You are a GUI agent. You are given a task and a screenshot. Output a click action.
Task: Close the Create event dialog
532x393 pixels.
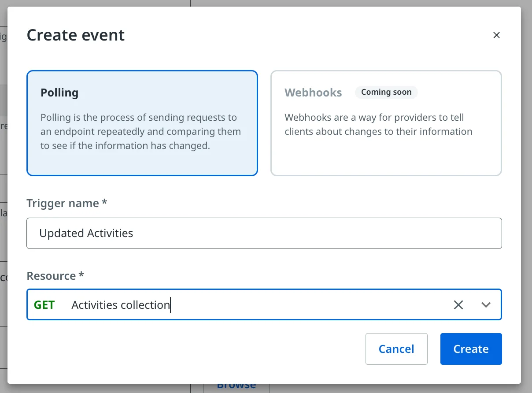(x=496, y=35)
